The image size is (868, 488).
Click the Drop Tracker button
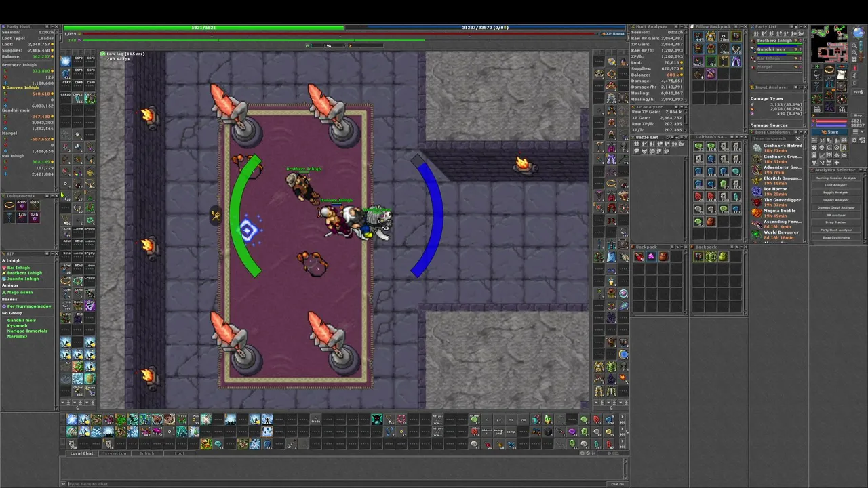pos(835,222)
